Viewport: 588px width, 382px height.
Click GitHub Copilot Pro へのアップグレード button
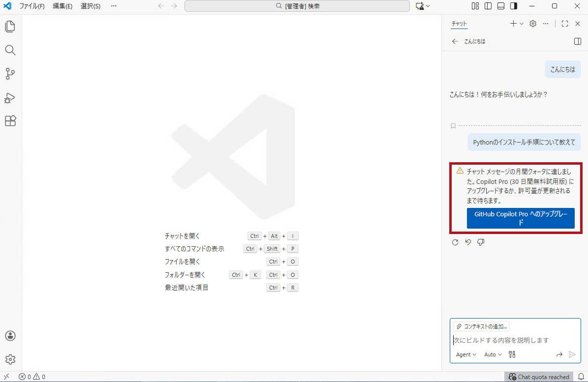click(x=521, y=218)
